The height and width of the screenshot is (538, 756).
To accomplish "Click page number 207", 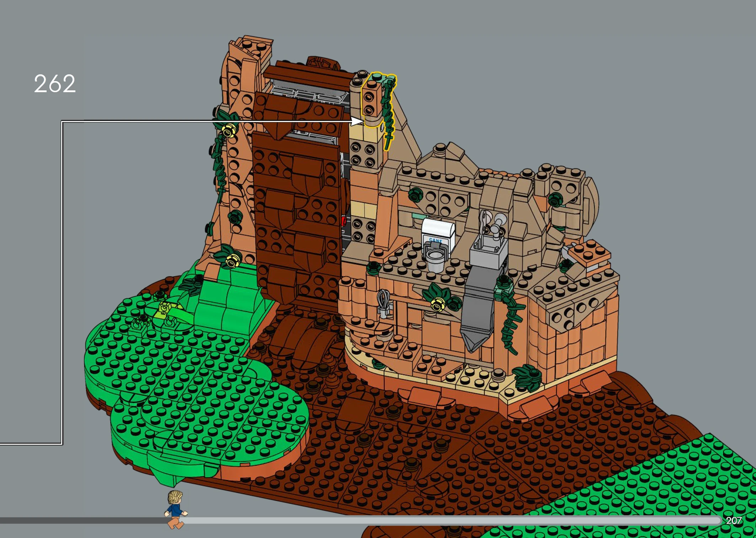I will [734, 521].
